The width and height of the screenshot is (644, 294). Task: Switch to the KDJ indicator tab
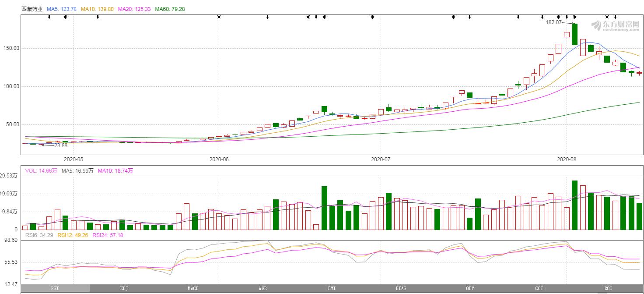pos(124,288)
